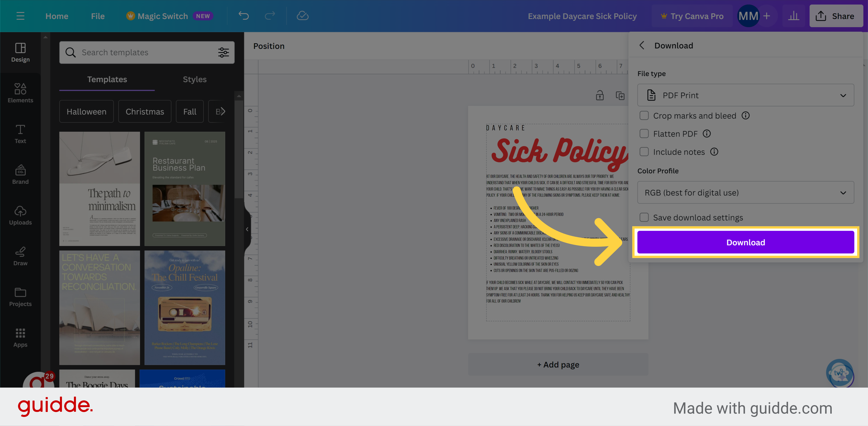
Task: Click the purple Download button
Action: point(745,242)
